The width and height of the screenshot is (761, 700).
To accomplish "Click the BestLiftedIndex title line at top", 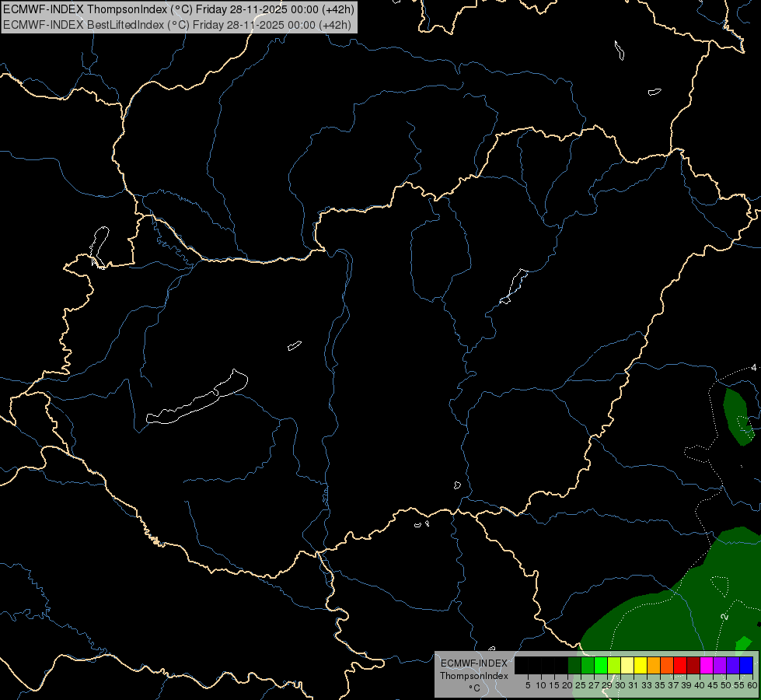I will (177, 25).
